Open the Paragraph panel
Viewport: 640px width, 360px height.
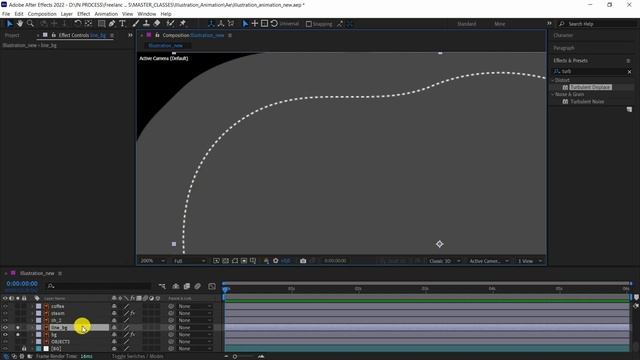point(564,48)
